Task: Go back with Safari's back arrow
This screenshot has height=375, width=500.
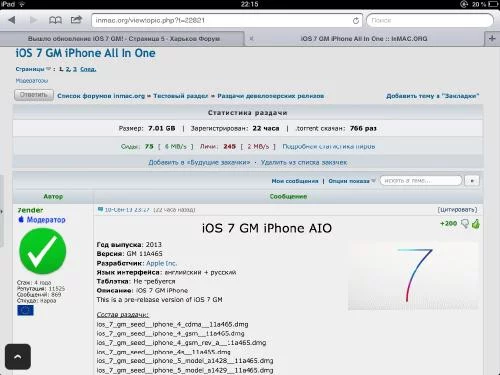Action: point(12,20)
